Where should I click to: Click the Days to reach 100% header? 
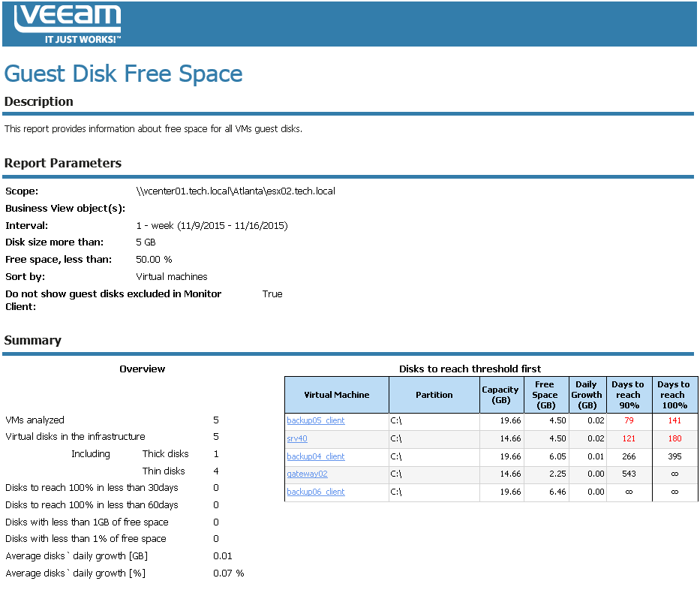674,395
